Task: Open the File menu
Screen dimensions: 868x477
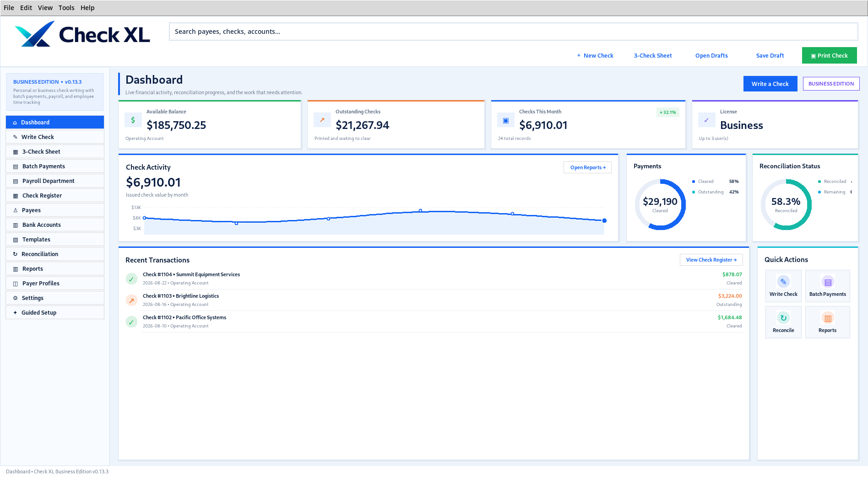Action: (x=9, y=8)
